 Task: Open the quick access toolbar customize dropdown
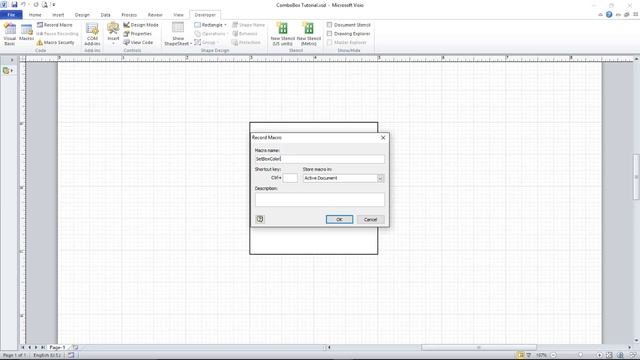(53, 5)
